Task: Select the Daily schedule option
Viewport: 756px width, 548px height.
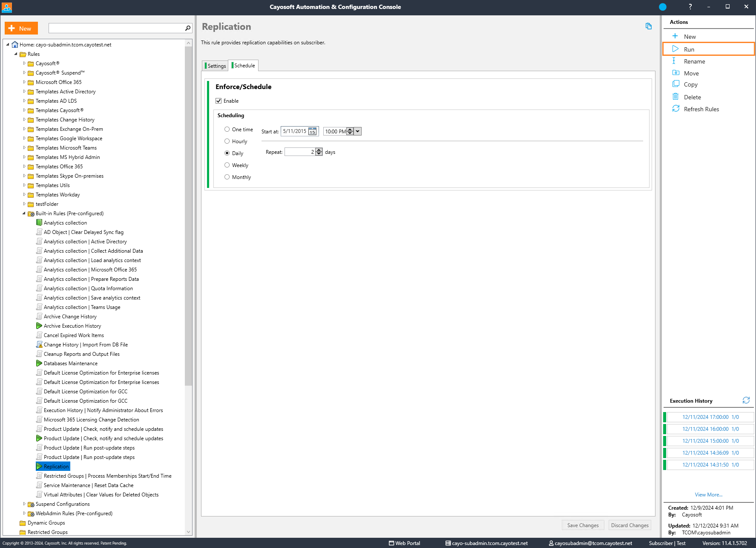Action: tap(227, 153)
